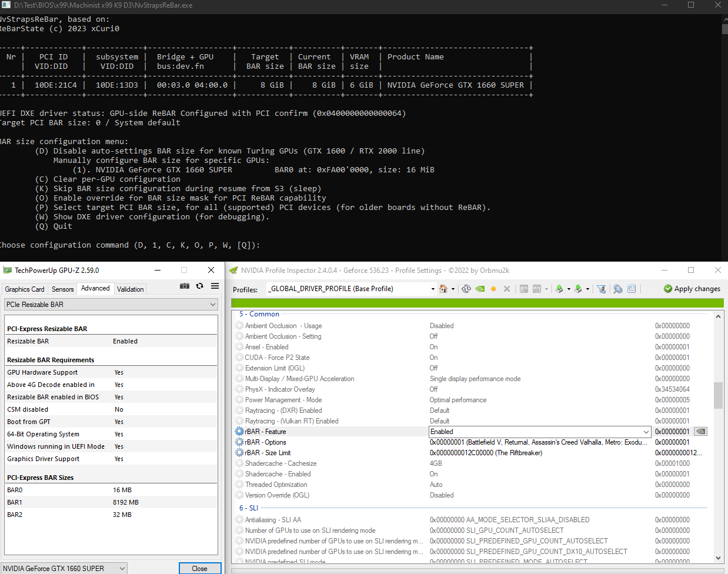The height and width of the screenshot is (574, 728).
Task: Open the export profiles dropdown arrow
Action: tap(569, 289)
